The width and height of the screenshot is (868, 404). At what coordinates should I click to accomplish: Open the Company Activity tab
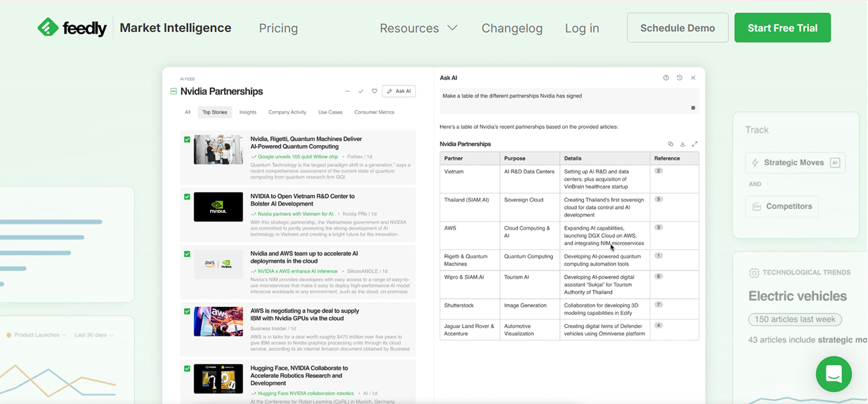tap(287, 112)
